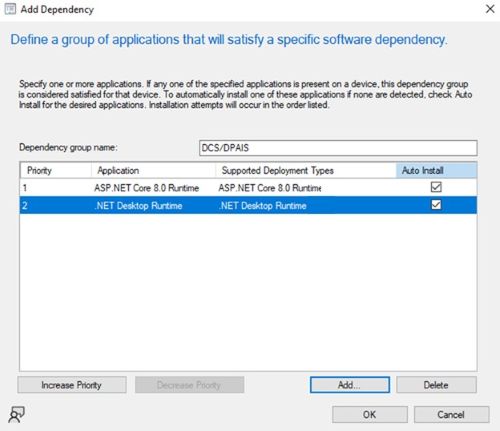Click the Add Dependency window title icon

10,9
